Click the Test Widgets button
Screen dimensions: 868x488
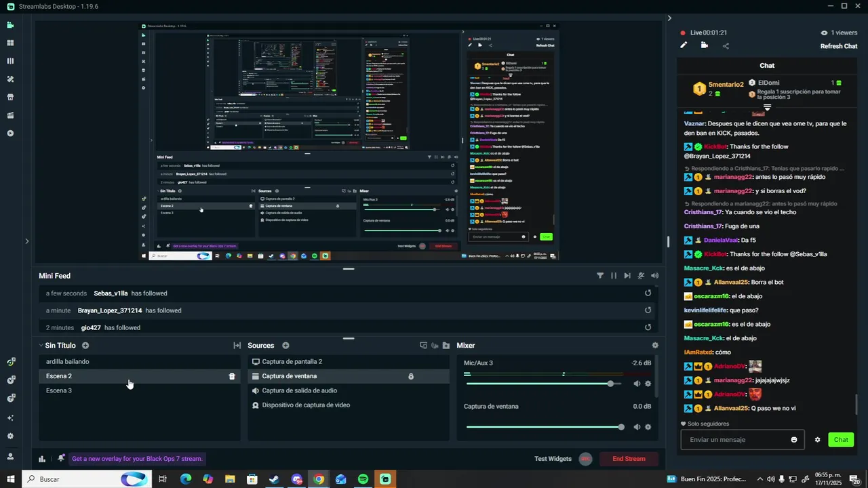point(553,459)
